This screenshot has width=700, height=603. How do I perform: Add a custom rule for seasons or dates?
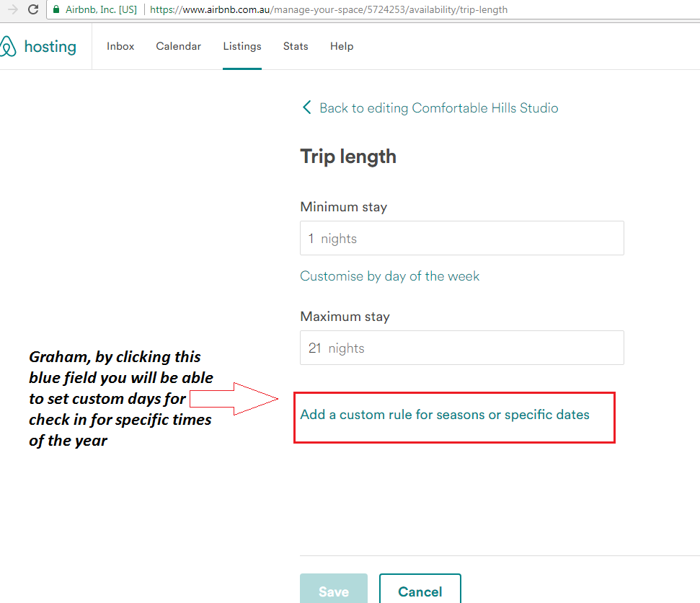tap(445, 415)
